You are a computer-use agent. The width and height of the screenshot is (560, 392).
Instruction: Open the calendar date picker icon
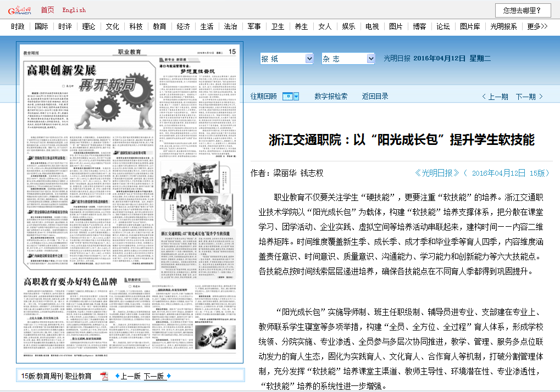click(291, 97)
